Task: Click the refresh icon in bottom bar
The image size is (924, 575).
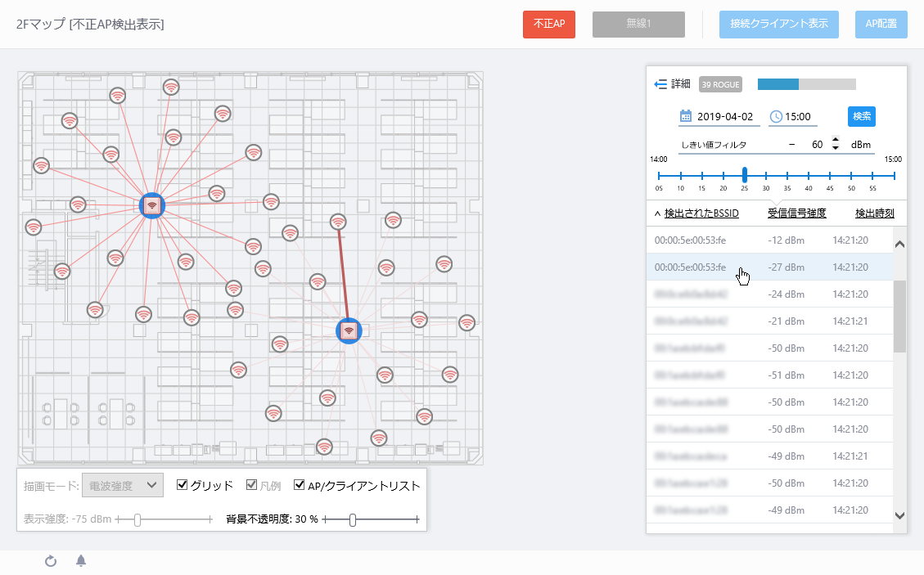Action: pos(50,561)
